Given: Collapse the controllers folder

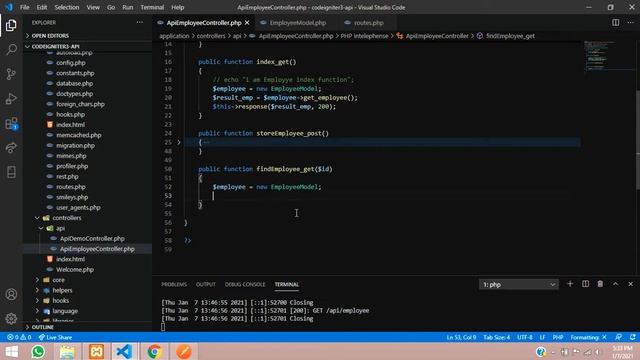Looking at the screenshot, I should coord(67,218).
